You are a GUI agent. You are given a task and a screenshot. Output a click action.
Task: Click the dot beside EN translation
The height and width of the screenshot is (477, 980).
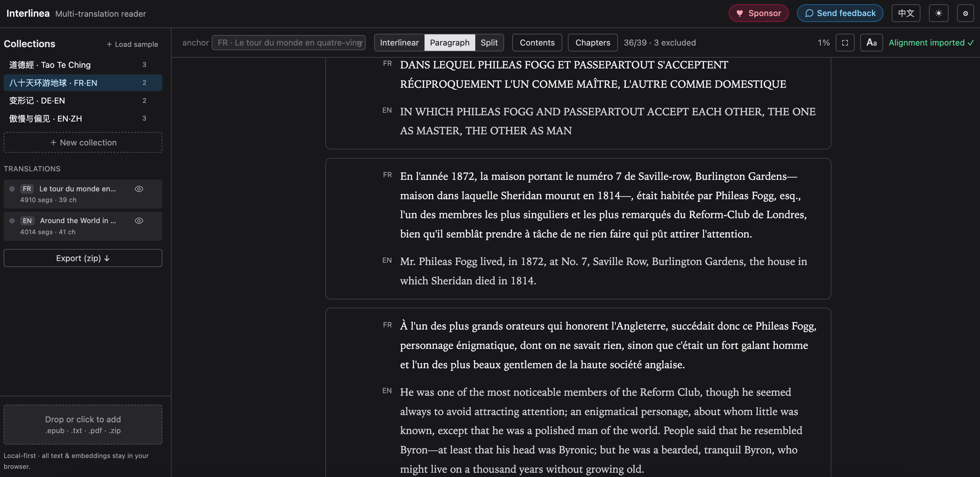point(12,221)
